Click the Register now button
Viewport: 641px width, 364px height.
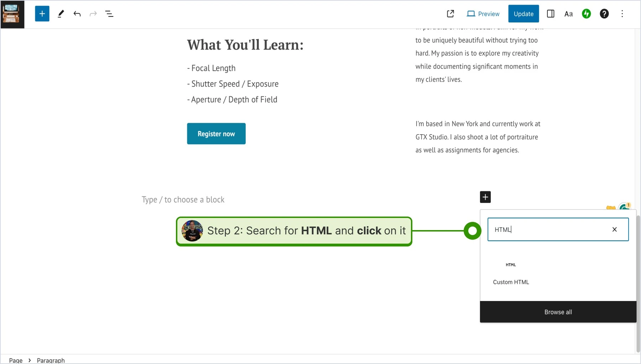click(216, 134)
